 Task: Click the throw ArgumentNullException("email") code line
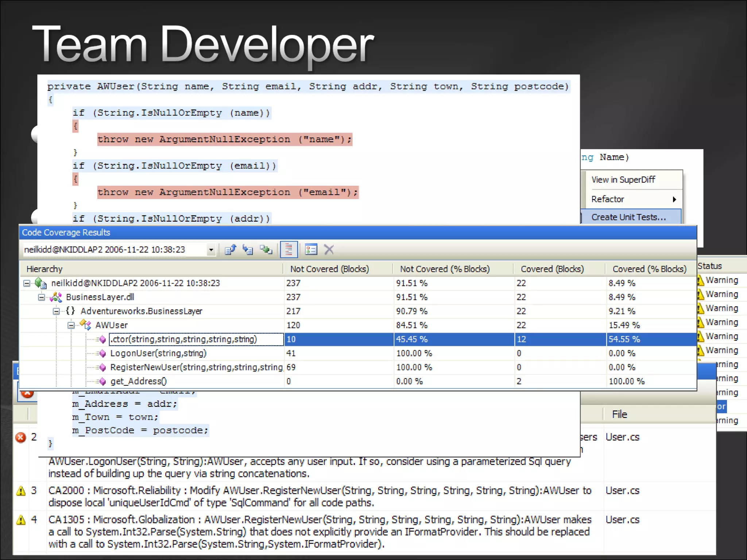point(228,192)
